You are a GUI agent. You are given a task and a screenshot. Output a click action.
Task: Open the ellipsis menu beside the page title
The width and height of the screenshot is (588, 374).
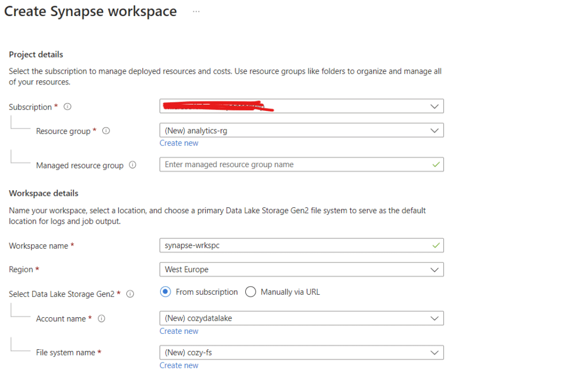click(x=196, y=11)
